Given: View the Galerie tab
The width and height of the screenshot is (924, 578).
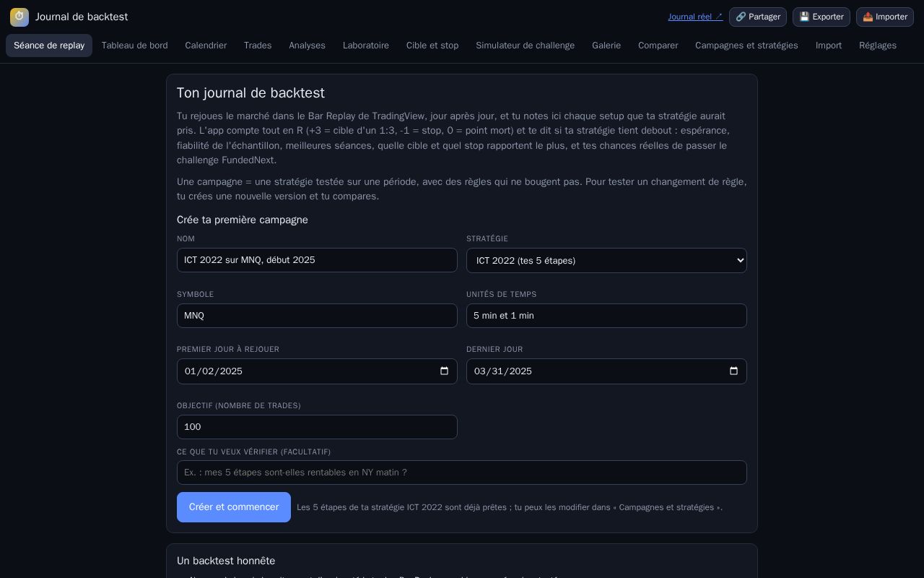Looking at the screenshot, I should (x=606, y=46).
